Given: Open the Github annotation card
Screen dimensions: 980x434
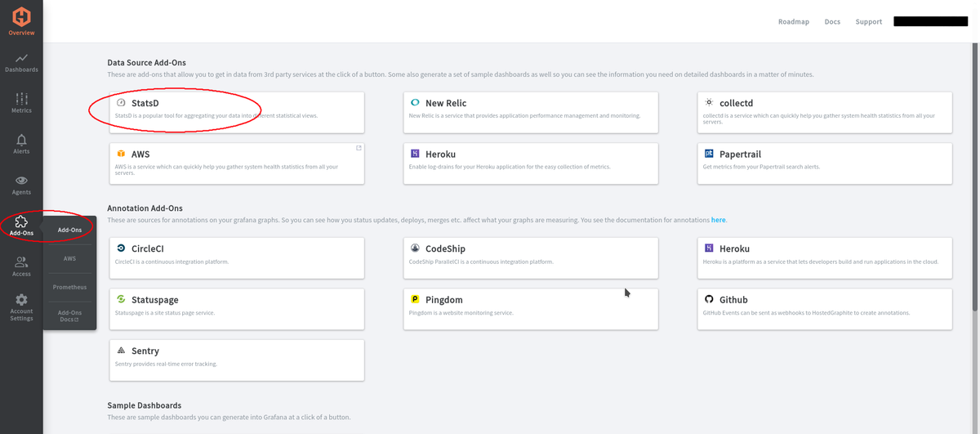Looking at the screenshot, I should pyautogui.click(x=825, y=309).
